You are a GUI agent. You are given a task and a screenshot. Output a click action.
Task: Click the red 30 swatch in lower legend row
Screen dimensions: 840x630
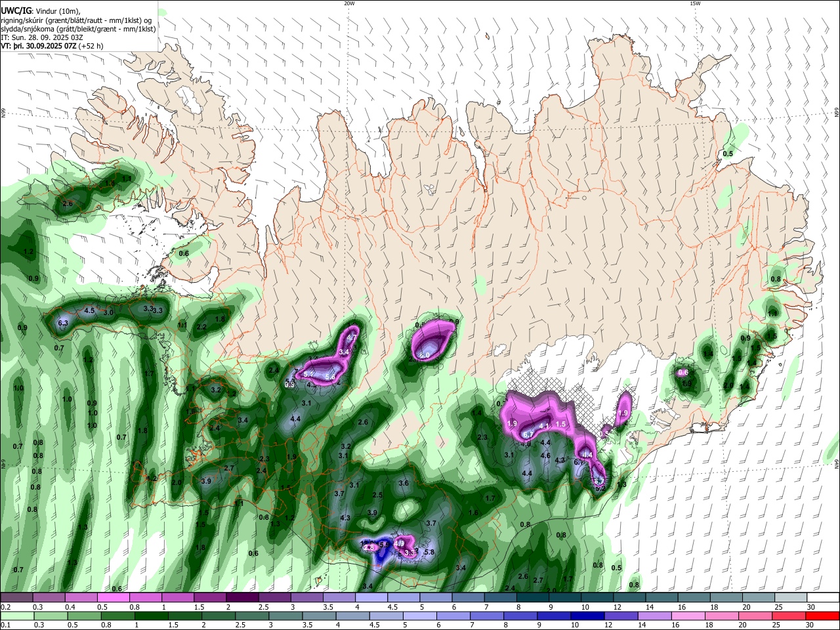click(x=824, y=616)
